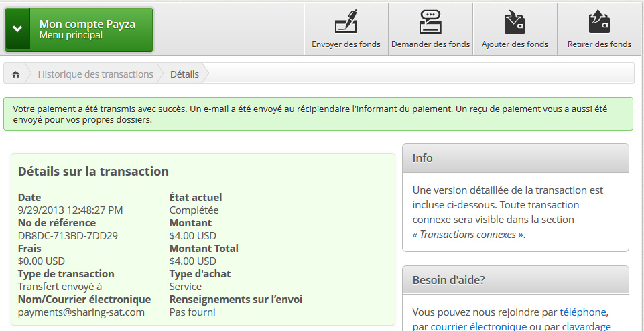This screenshot has height=331, width=644.
Task: Open Historique des transactions breadcrumb
Action: (95, 74)
